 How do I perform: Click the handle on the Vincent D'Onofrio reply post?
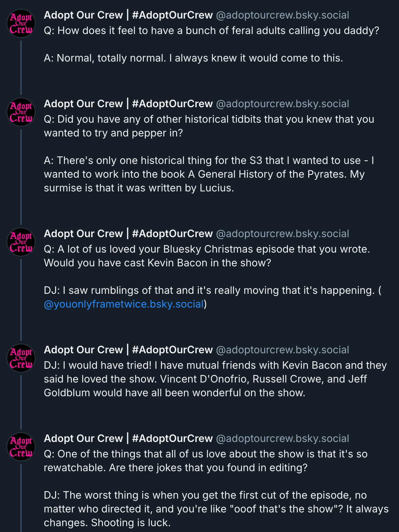pos(282,350)
